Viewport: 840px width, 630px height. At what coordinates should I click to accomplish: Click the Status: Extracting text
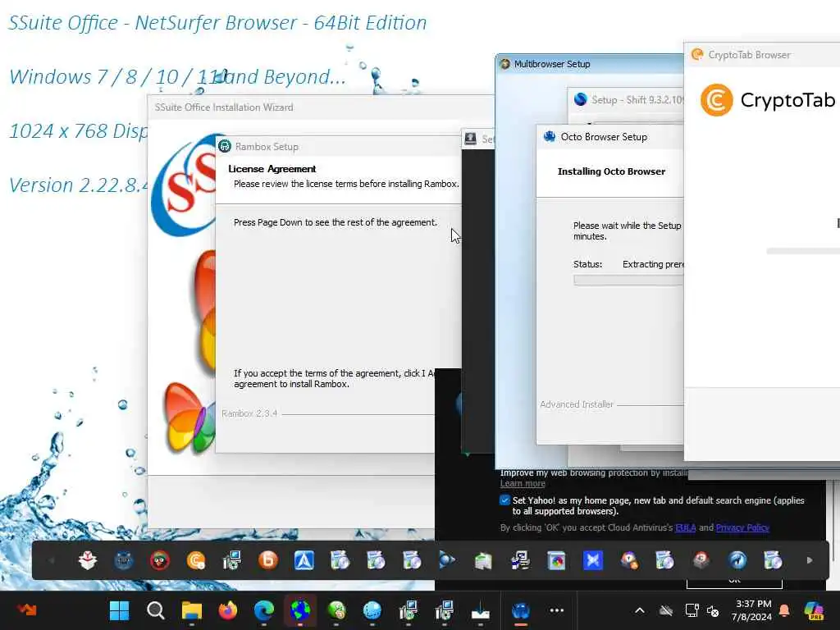click(x=628, y=264)
